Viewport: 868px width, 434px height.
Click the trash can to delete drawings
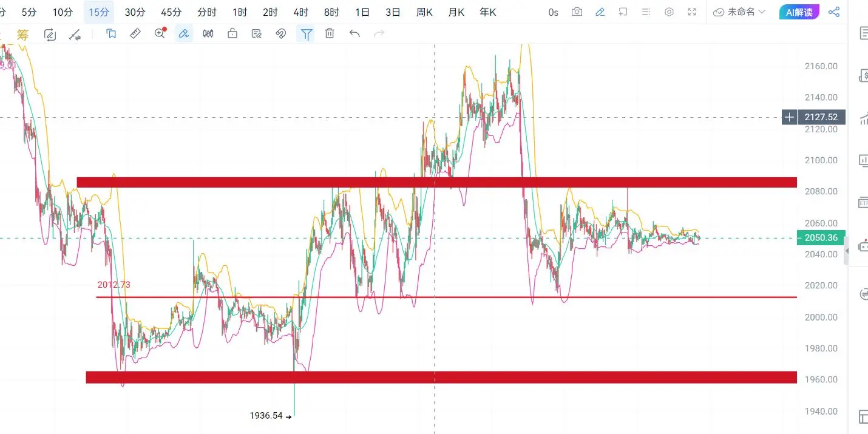tap(330, 34)
